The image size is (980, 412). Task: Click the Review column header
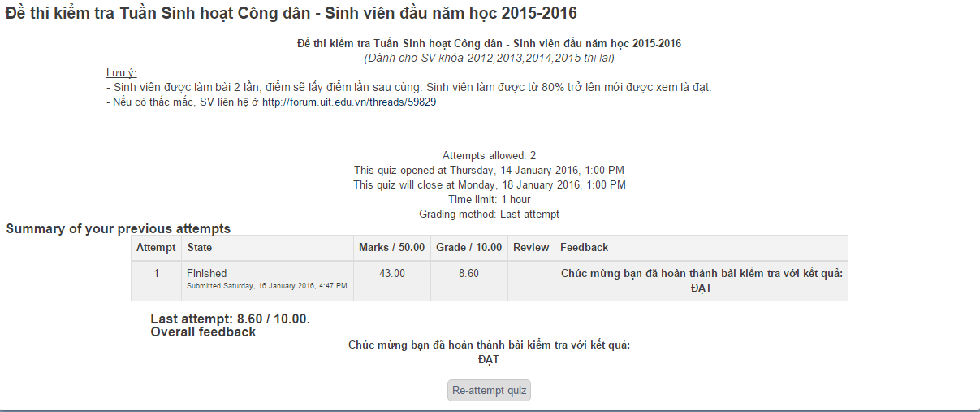(531, 247)
